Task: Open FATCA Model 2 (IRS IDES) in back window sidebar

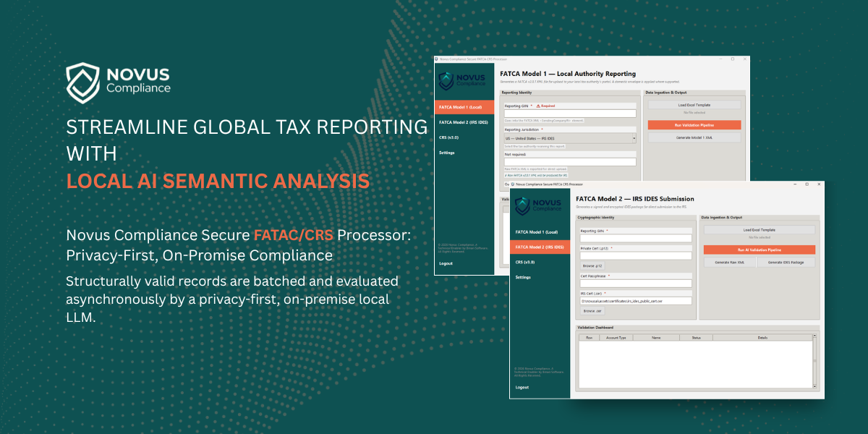Action: point(464,122)
